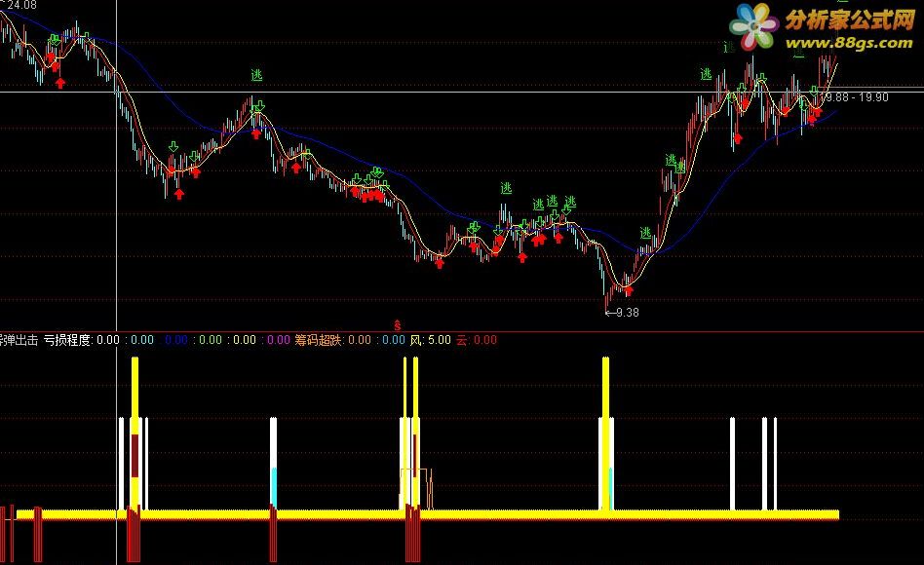Click the 逃 marker above the 2nd peak
This screenshot has width=924, height=565.
coord(256,75)
